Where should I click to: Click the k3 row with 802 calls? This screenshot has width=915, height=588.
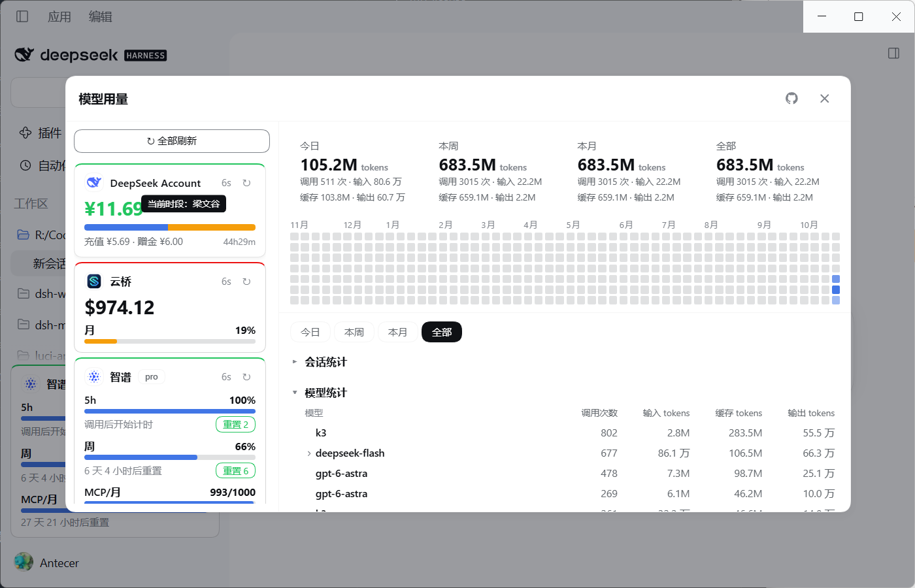tap(566, 433)
